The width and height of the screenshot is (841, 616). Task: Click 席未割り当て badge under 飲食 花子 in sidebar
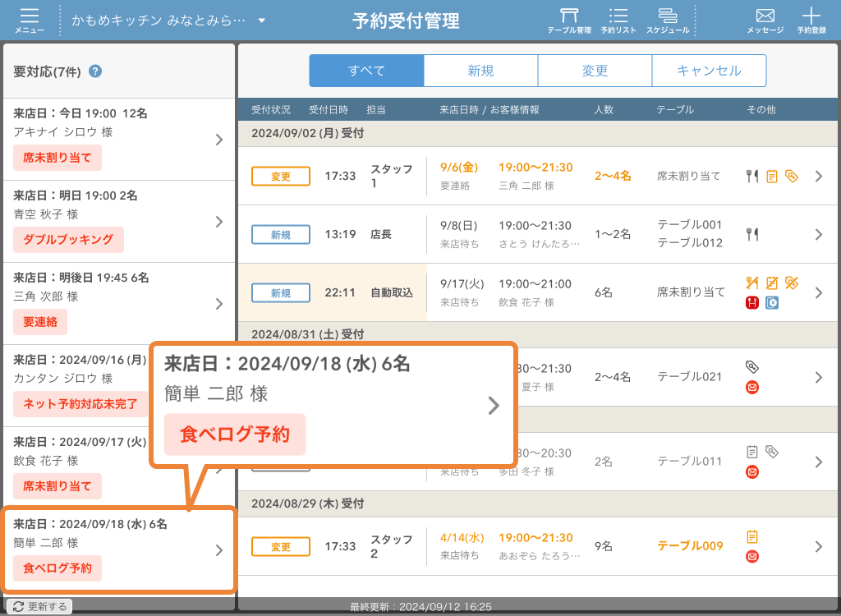57,486
